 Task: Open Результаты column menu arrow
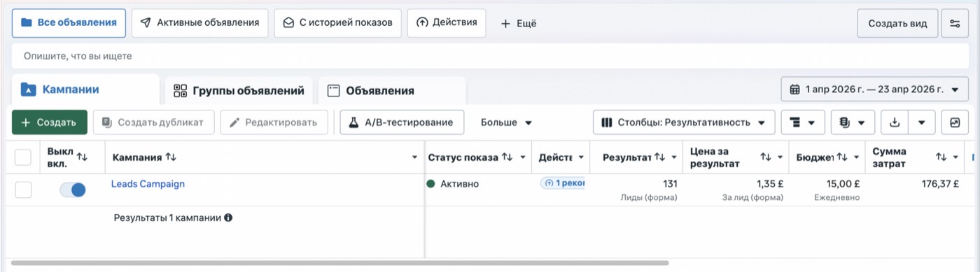674,157
